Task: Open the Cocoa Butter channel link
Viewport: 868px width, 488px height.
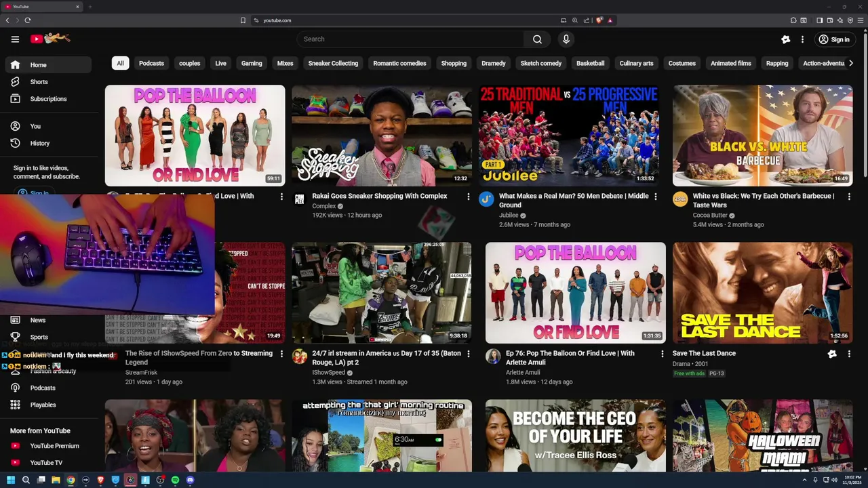Action: (710, 216)
